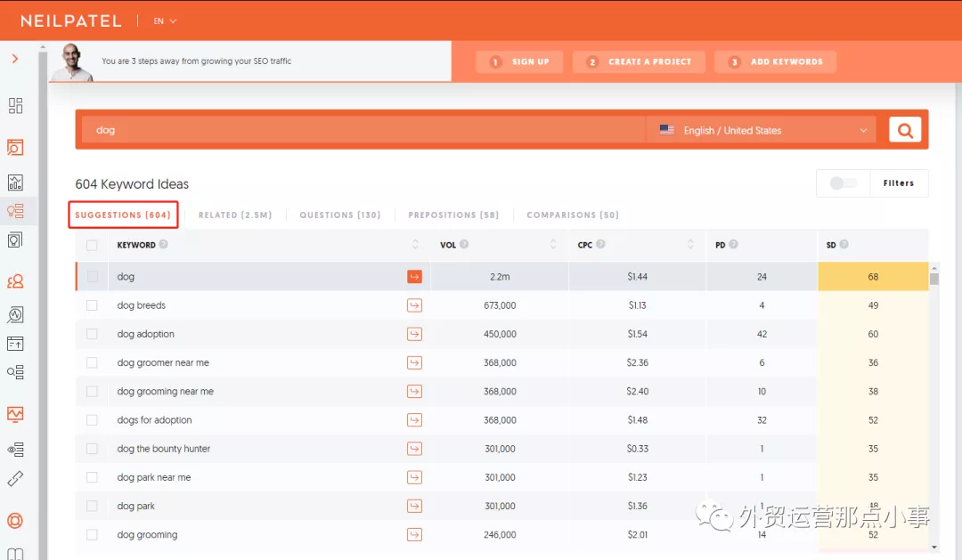The image size is (962, 560).
Task: Open the English / United States language dropdown
Action: tap(762, 130)
